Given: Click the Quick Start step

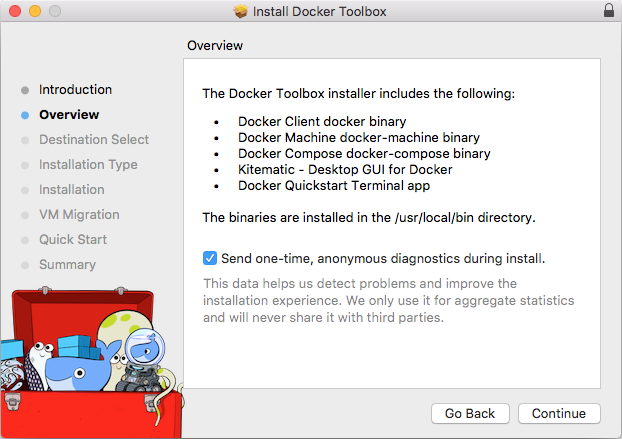Looking at the screenshot, I should pyautogui.click(x=74, y=239).
